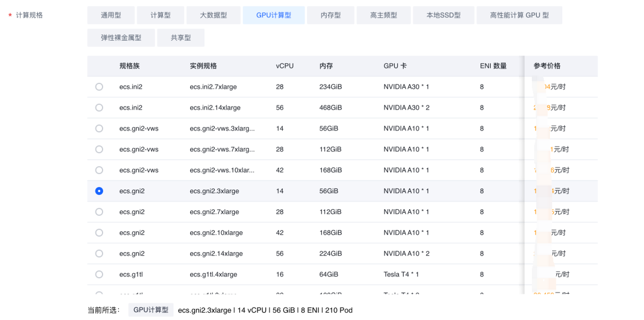
Task: Click the selected ecs.gni2.3xlarge radio button
Action: [99, 191]
